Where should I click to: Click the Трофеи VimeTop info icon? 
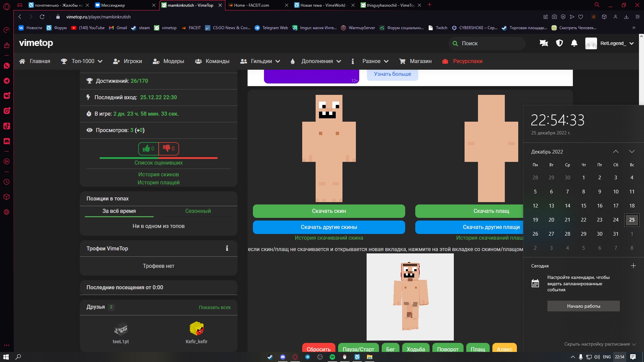coord(227,248)
